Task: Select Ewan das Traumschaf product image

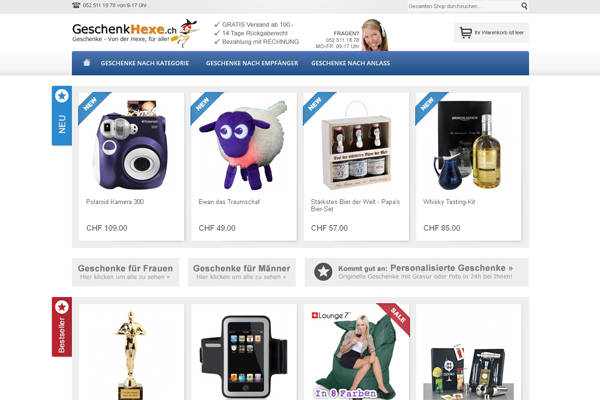Action: (243, 145)
